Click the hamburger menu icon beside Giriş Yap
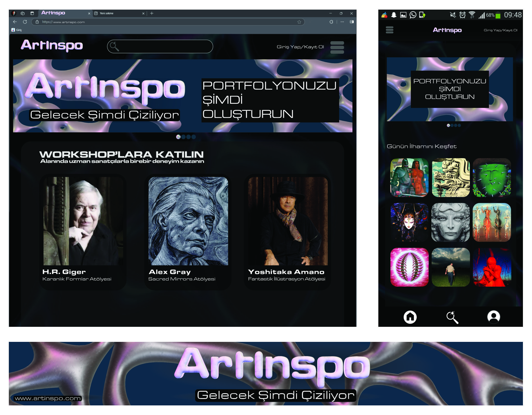 pos(337,47)
